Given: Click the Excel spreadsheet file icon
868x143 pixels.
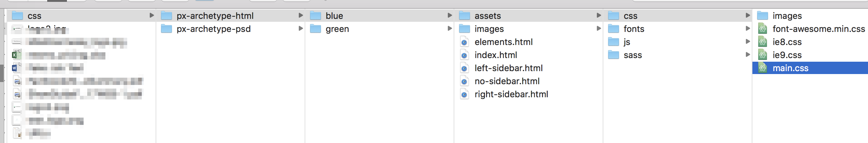Looking at the screenshot, I should [16, 55].
